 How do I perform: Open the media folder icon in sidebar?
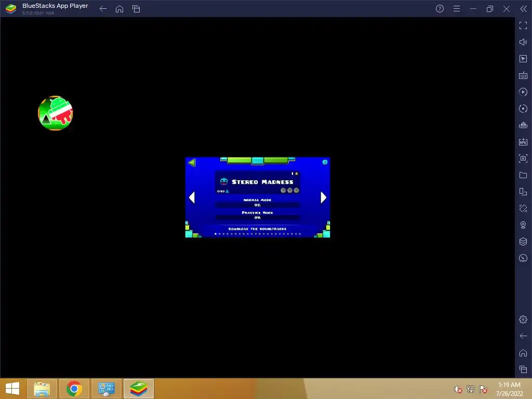[x=523, y=175]
